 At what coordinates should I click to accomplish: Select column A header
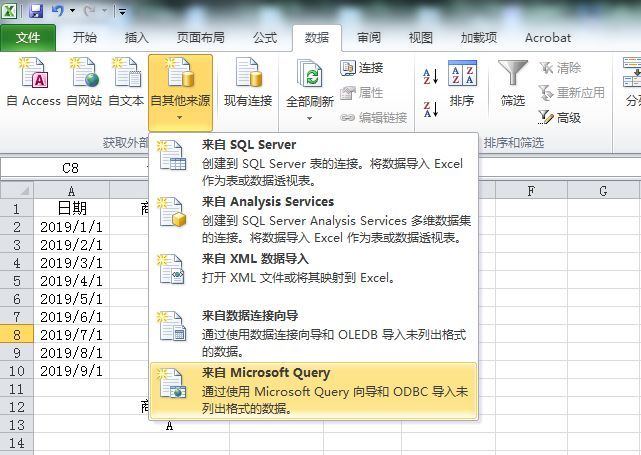pyautogui.click(x=72, y=191)
